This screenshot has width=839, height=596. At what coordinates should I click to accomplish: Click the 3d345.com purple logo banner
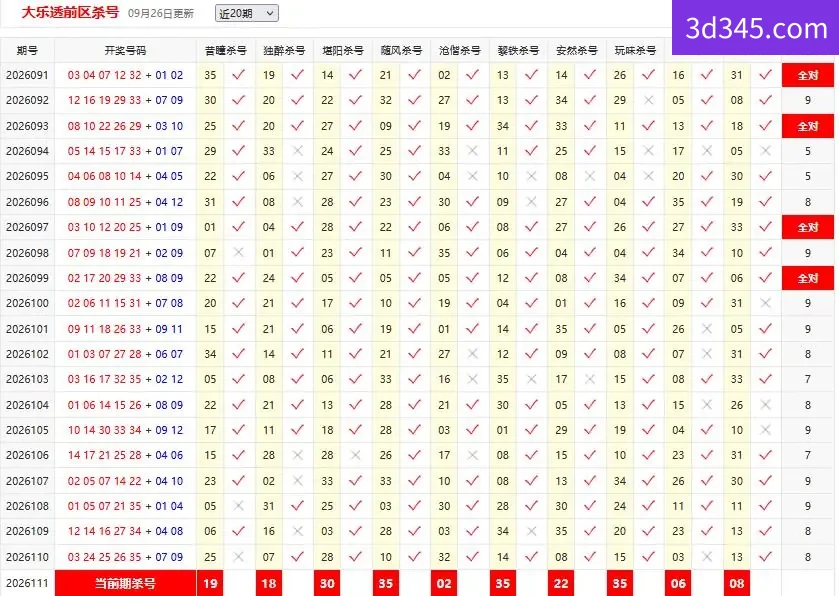click(756, 28)
